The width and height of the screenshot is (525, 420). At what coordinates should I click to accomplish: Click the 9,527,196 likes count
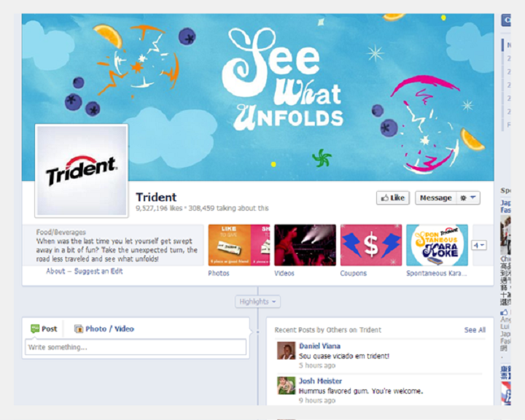159,209
